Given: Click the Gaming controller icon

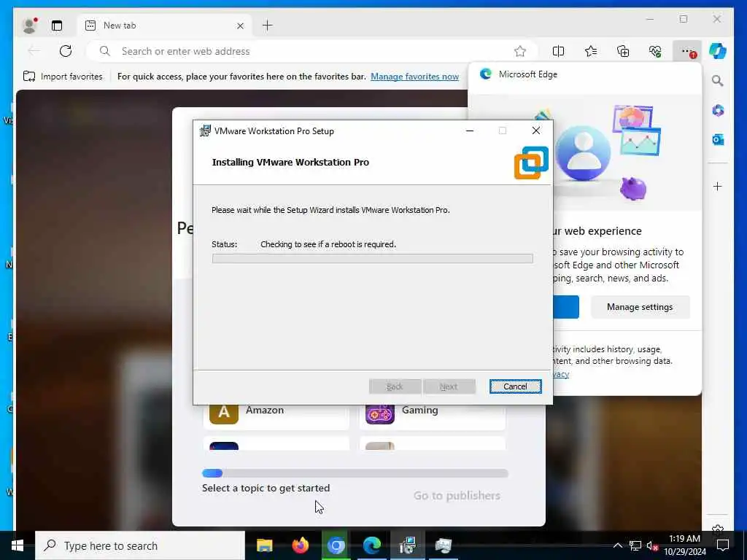Looking at the screenshot, I should [x=379, y=413].
